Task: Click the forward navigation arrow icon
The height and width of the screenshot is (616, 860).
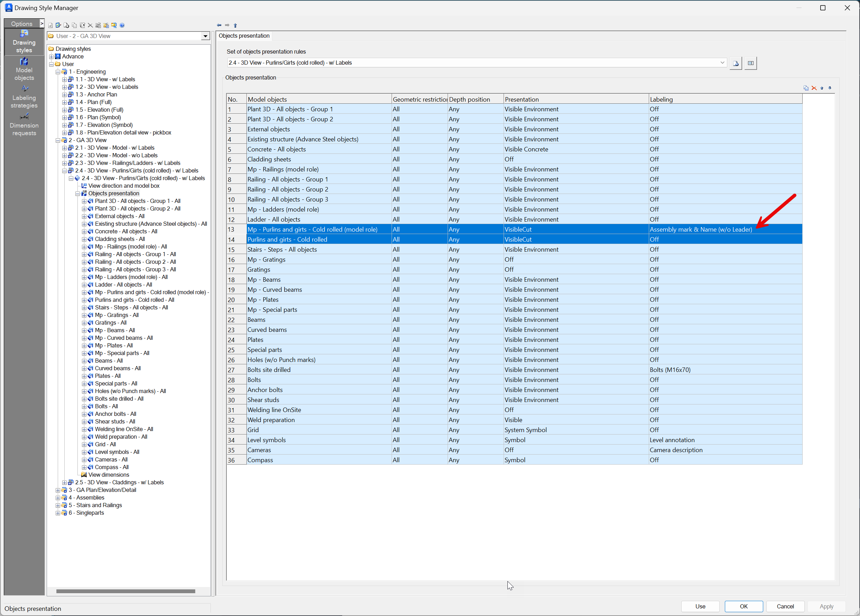Action: (227, 25)
